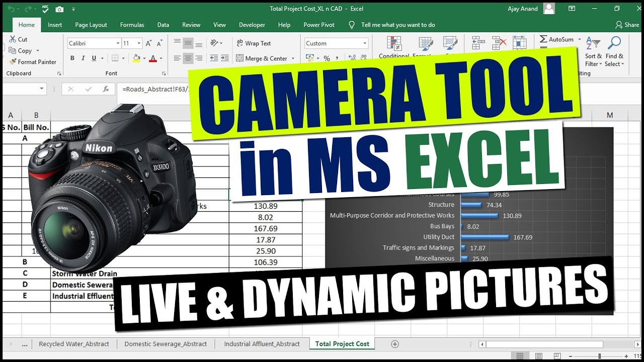
Task: Open the Delete Cells ribbon icon
Action: click(x=499, y=43)
